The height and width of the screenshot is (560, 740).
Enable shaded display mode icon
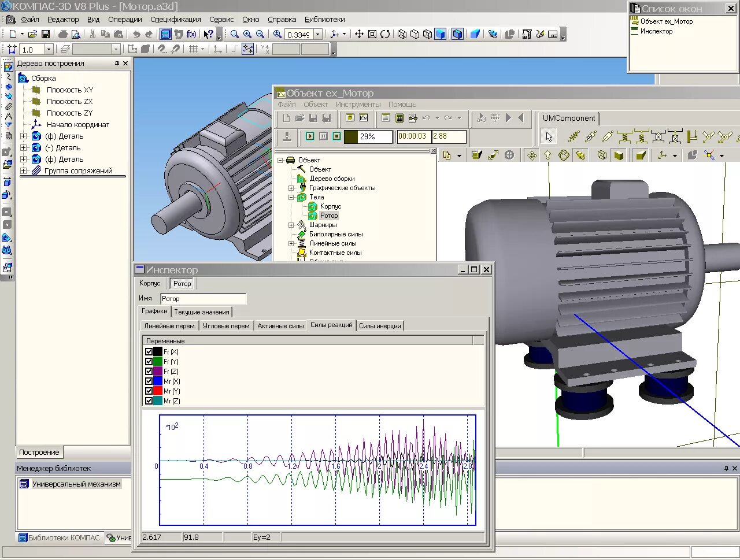click(441, 35)
